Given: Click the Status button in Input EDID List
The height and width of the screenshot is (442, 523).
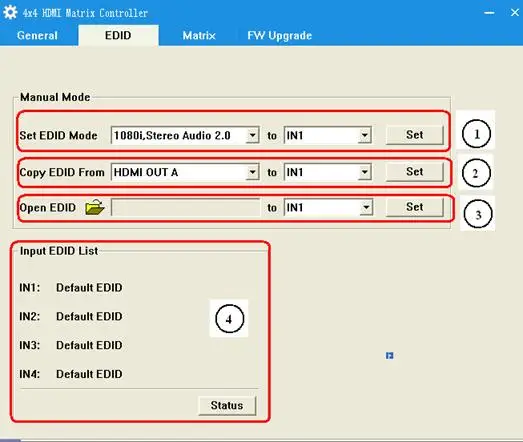Looking at the screenshot, I should [x=227, y=406].
